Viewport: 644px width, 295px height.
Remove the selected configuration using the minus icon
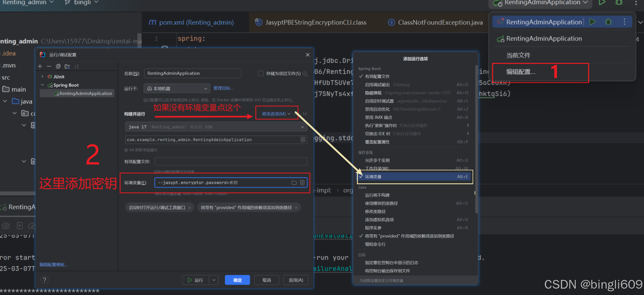click(x=49, y=67)
